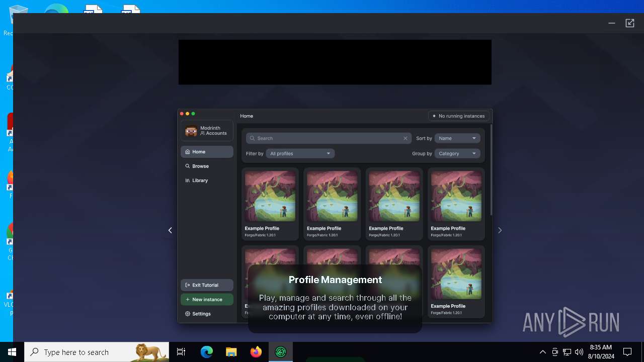Click the Home breadcrumb title

tap(247, 116)
